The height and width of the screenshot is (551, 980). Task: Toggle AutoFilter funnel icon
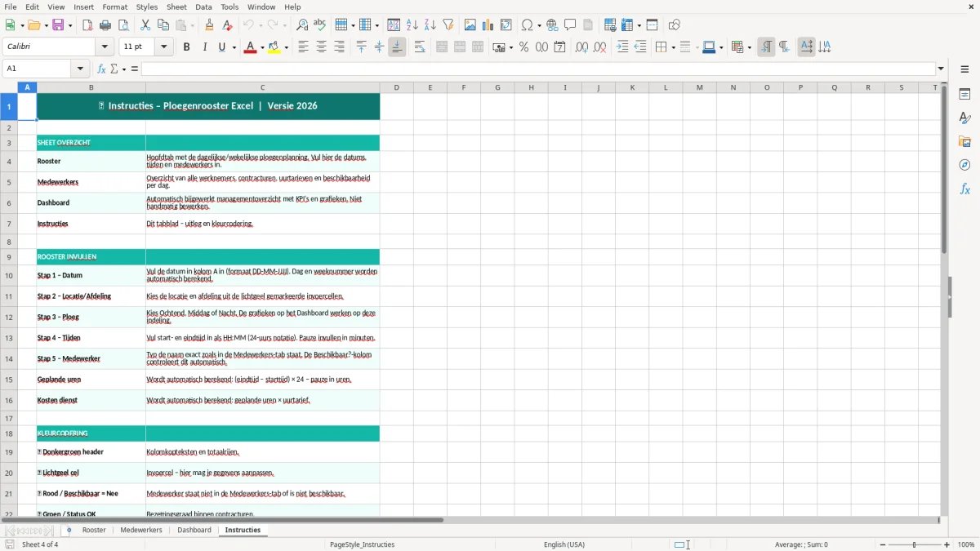[x=448, y=25]
